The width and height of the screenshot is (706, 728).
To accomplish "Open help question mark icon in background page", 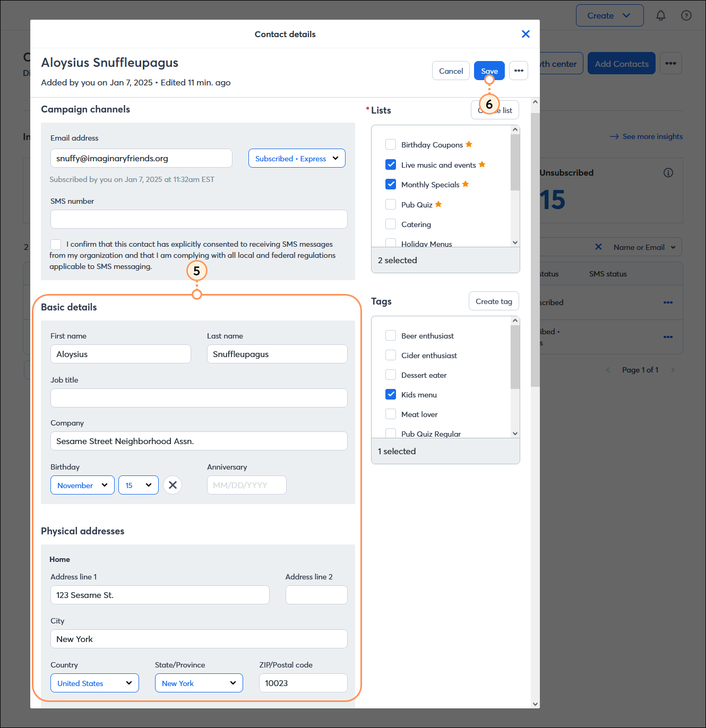I will [x=686, y=16].
